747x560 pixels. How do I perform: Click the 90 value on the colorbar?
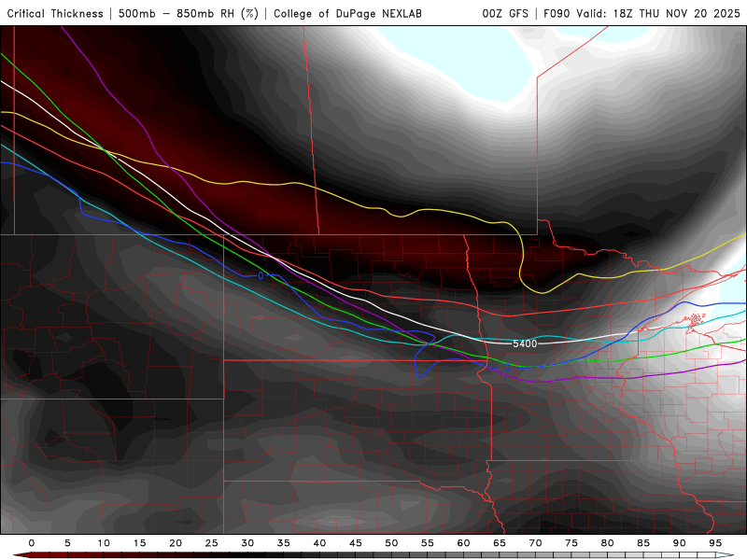[x=679, y=543]
